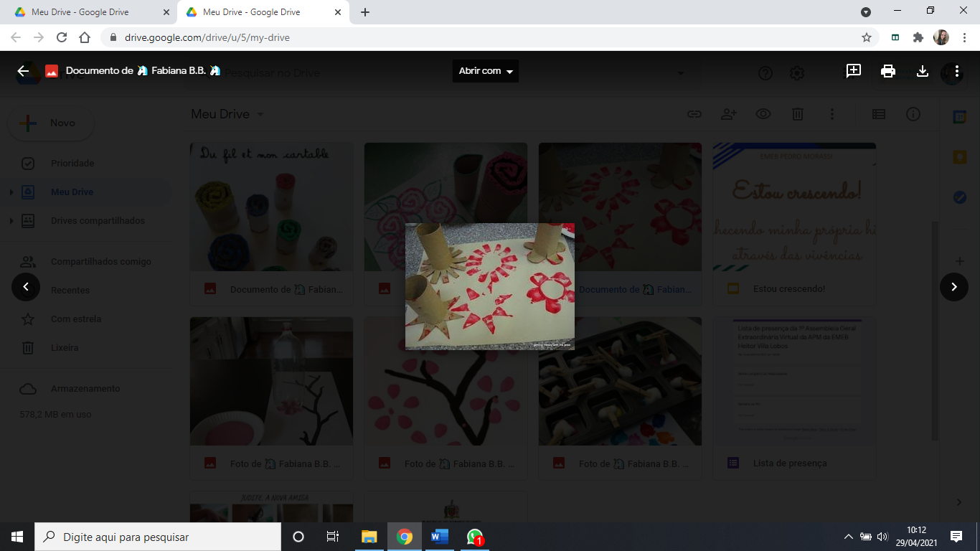Select Meu Drive in sidebar
This screenshot has height=551, width=980.
coord(72,192)
